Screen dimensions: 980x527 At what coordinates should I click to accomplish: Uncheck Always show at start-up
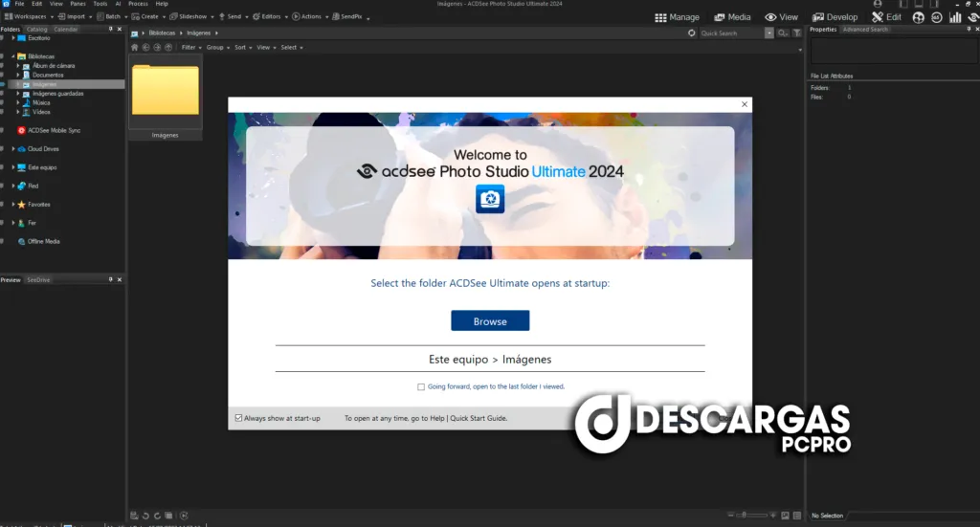click(x=238, y=418)
